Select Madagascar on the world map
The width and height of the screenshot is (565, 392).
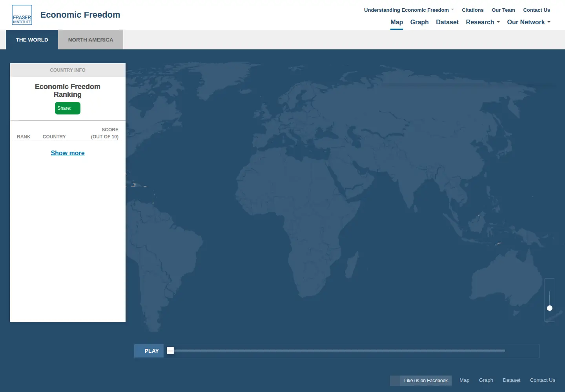pyautogui.click(x=352, y=266)
